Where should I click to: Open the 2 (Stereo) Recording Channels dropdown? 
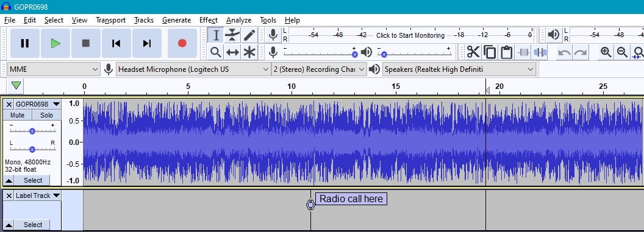point(319,69)
